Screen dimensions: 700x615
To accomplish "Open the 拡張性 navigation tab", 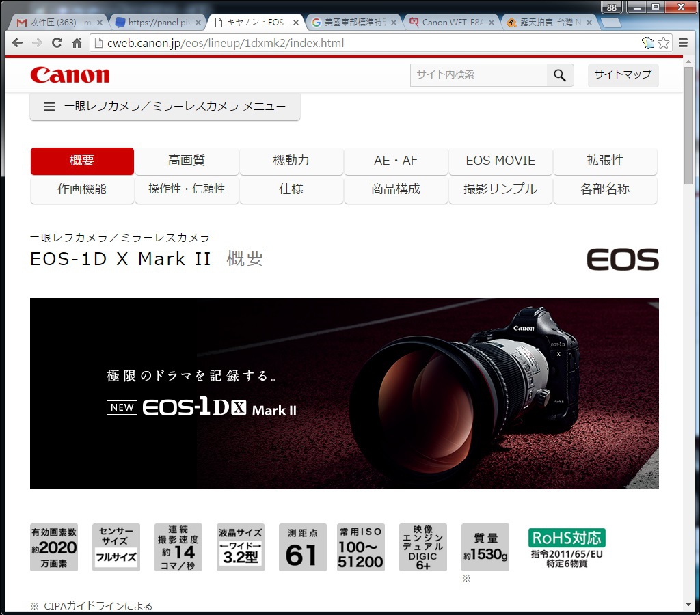I will pyautogui.click(x=605, y=161).
